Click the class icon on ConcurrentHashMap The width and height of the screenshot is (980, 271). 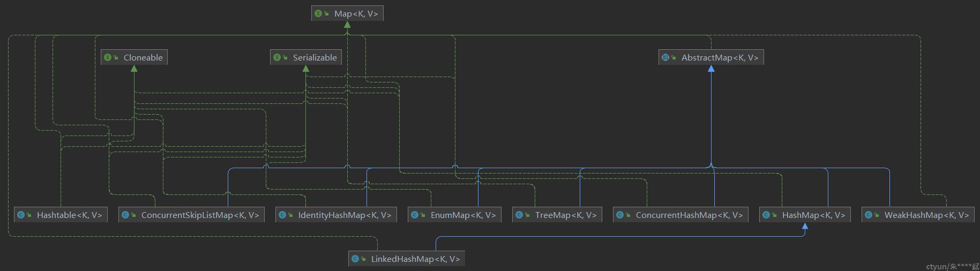620,215
